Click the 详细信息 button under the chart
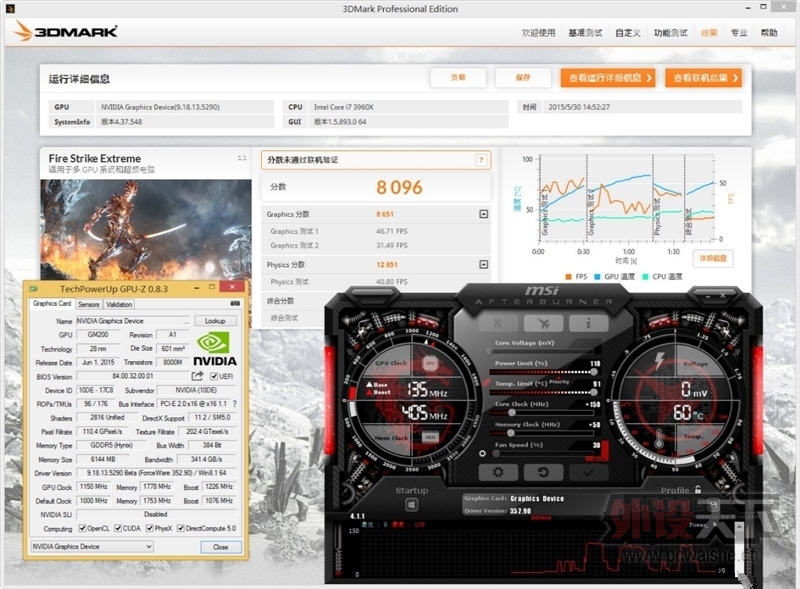Screen dimensions: 800x589 (713, 258)
